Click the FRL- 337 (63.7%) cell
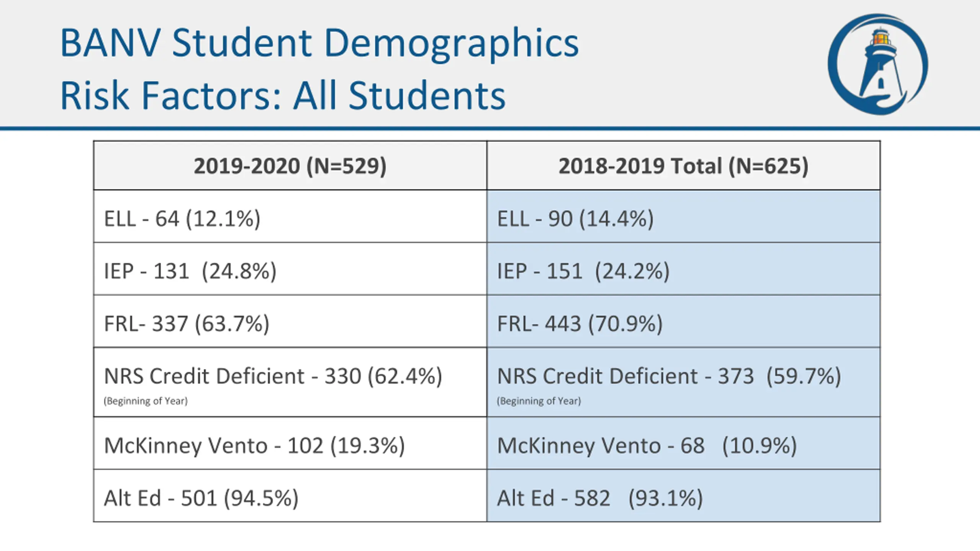 (x=187, y=324)
